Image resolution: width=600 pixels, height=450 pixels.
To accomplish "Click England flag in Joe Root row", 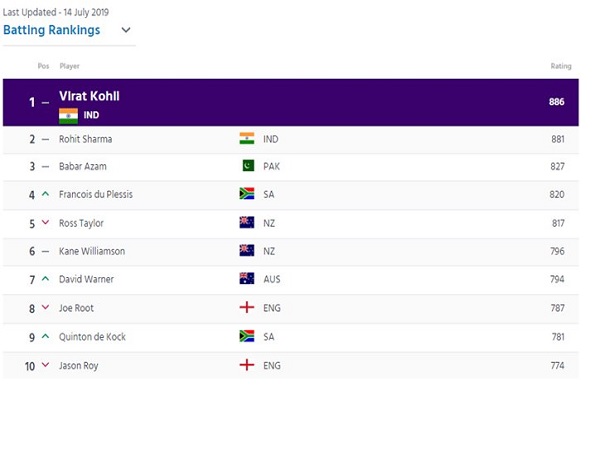I will coord(247,307).
